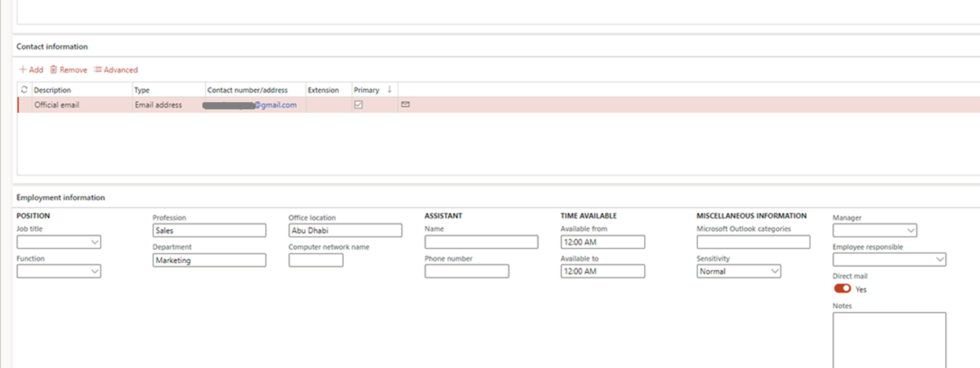This screenshot has height=368, width=980.
Task: Collapse the Employment information section header
Action: coord(61,198)
